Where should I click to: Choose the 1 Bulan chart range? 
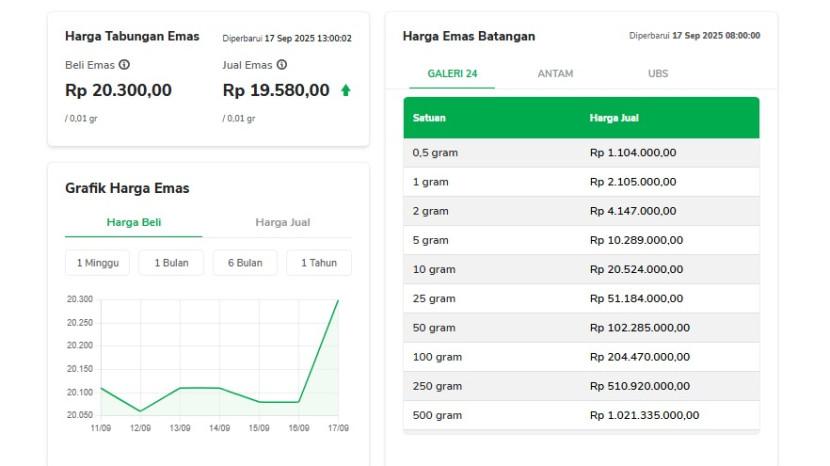tap(171, 263)
